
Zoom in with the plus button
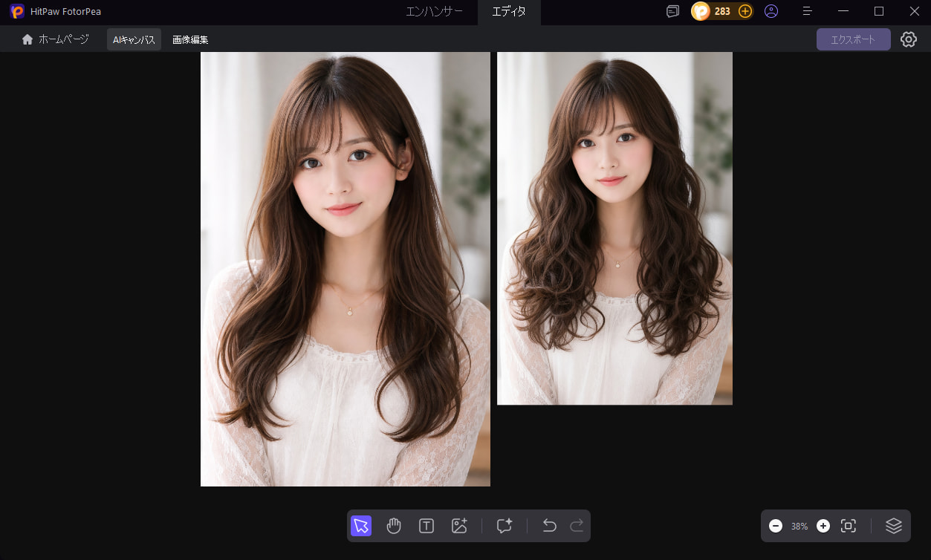823,526
